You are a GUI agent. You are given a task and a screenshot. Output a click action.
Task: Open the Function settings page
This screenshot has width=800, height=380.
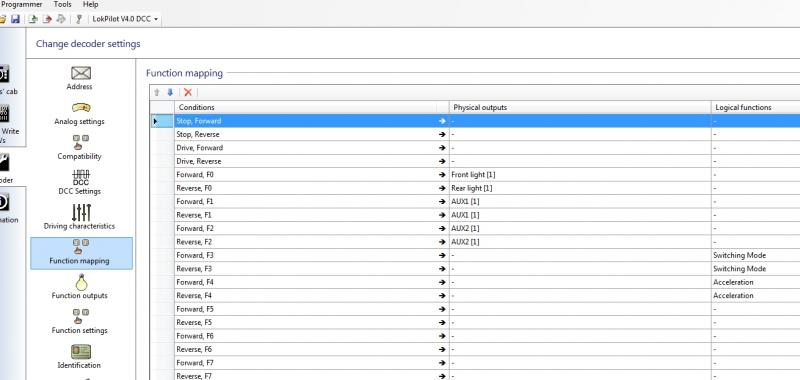[80, 321]
